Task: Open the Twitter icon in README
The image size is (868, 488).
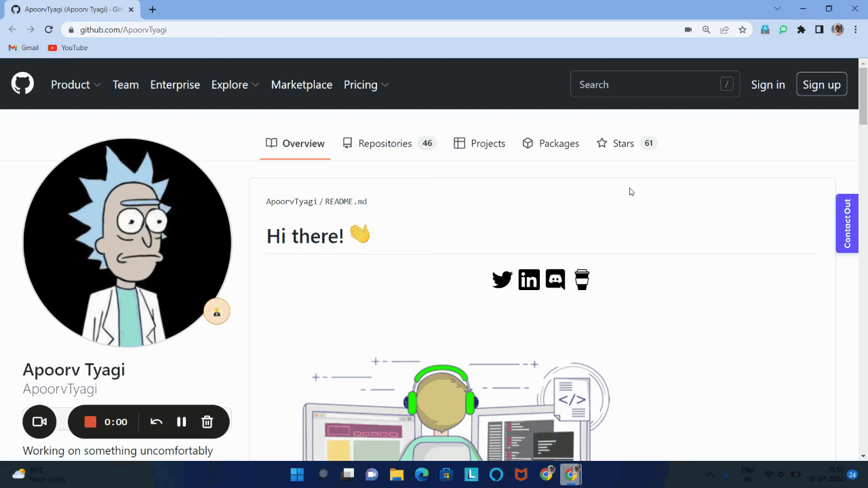Action: click(502, 279)
